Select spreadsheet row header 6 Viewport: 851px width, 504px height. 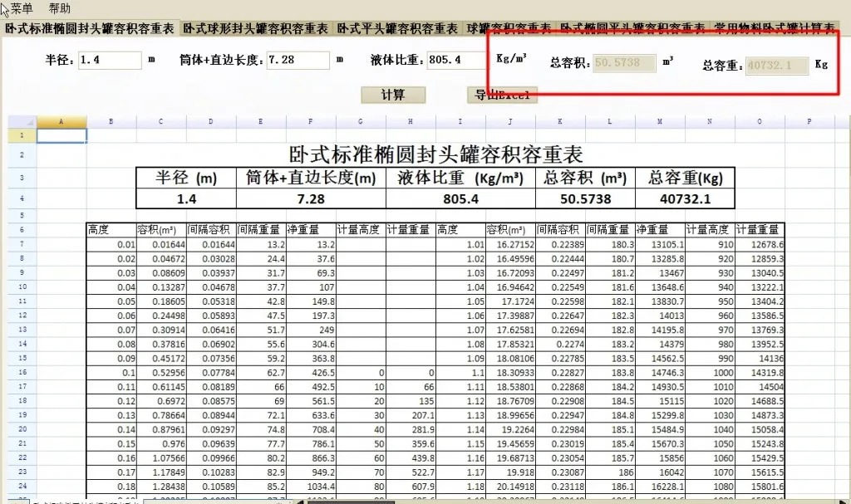click(22, 230)
